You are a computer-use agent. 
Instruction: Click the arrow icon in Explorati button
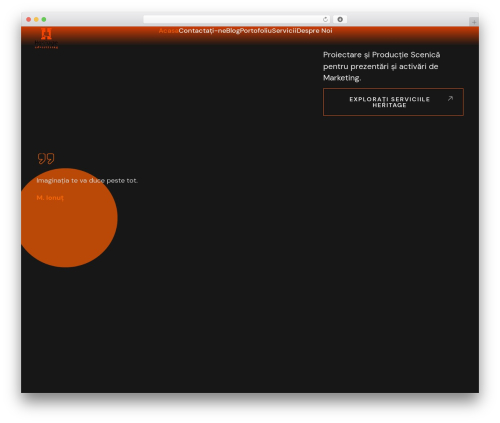450,98
